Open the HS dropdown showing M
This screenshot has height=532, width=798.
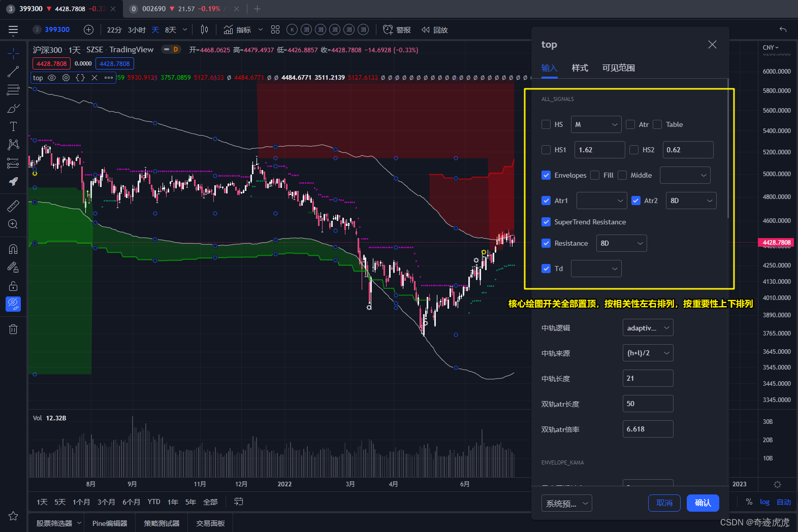pyautogui.click(x=596, y=124)
